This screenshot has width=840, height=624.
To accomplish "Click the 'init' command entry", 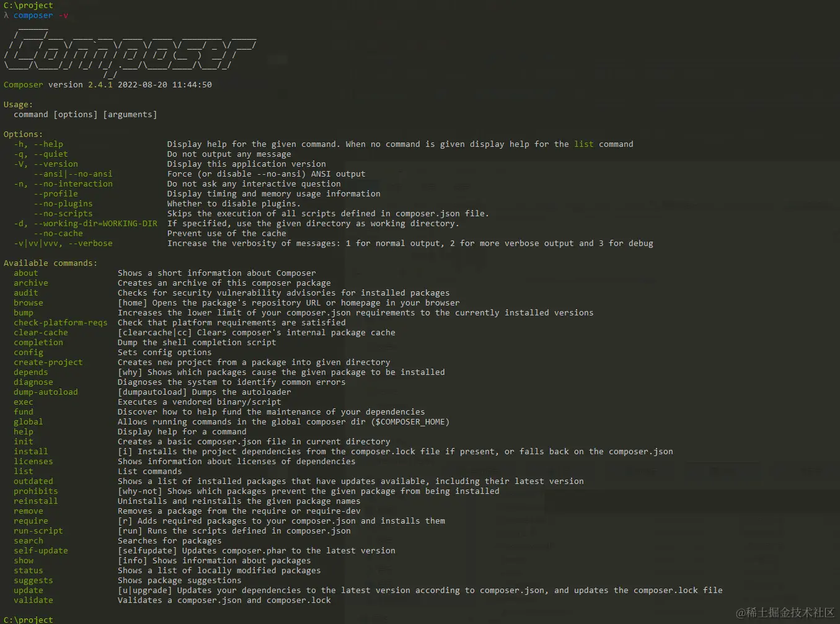I will 24,442.
